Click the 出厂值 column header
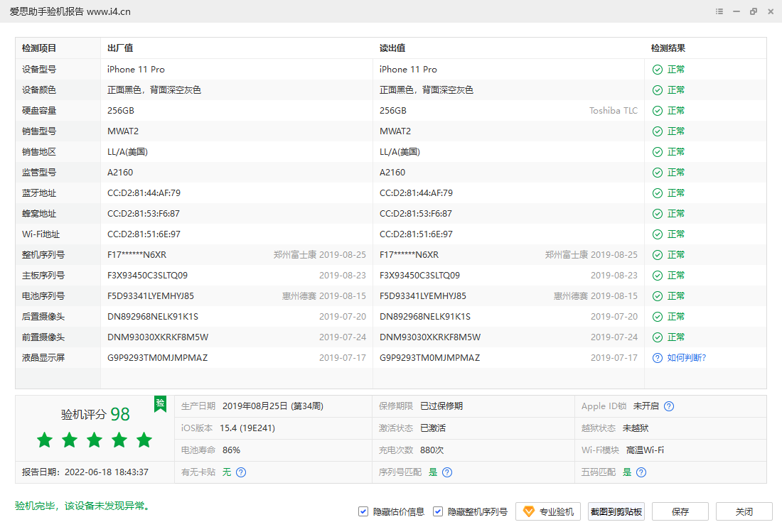782x532 pixels. (120, 48)
